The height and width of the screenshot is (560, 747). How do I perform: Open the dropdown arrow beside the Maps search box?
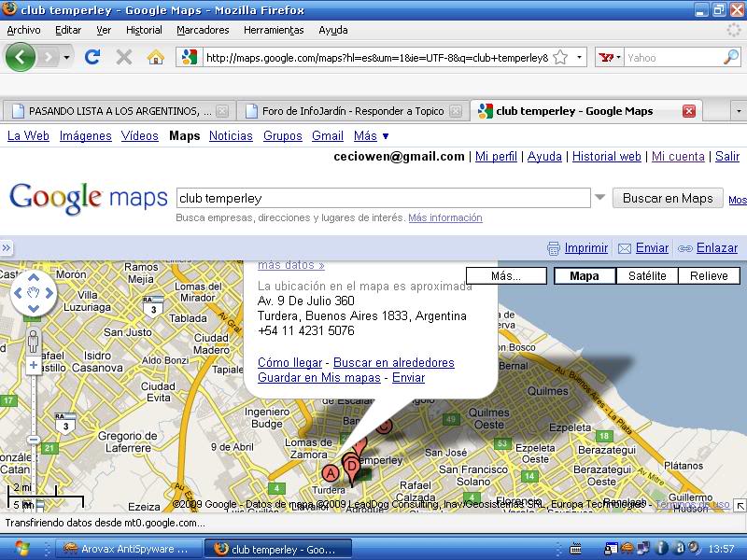599,197
